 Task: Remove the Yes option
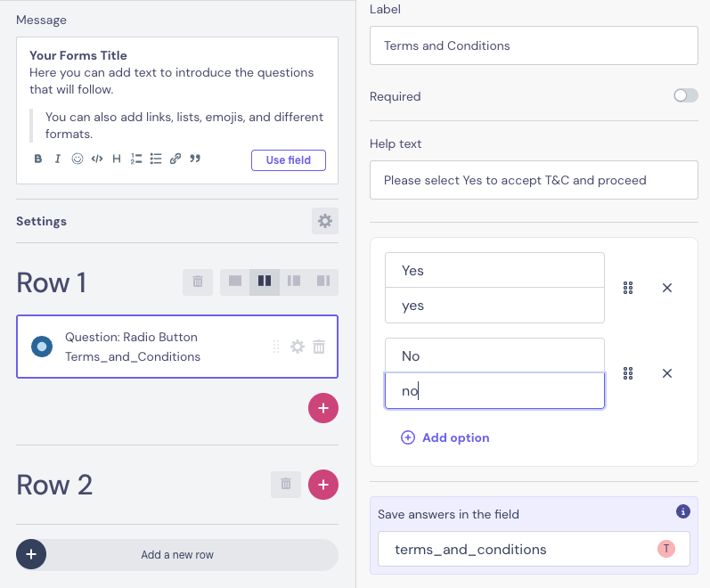666,288
